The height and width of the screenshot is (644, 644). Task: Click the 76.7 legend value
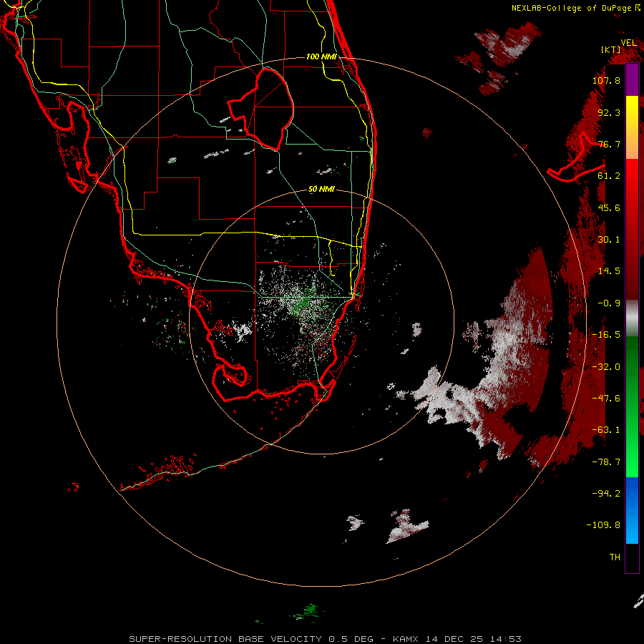[609, 144]
